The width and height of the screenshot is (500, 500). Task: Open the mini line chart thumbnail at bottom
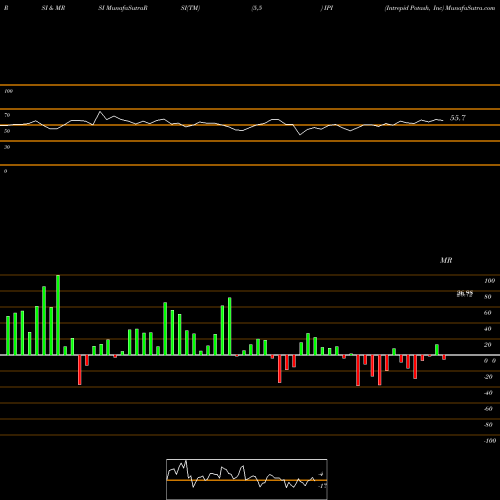247,479
